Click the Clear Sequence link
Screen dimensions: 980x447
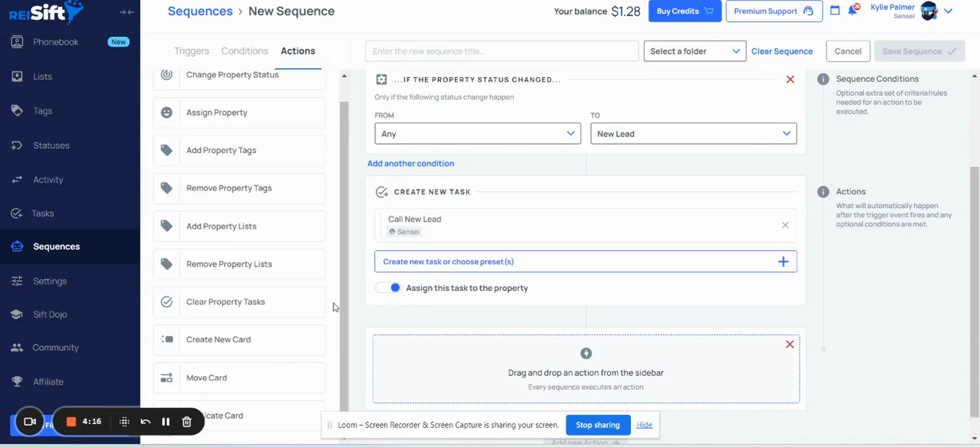click(782, 52)
